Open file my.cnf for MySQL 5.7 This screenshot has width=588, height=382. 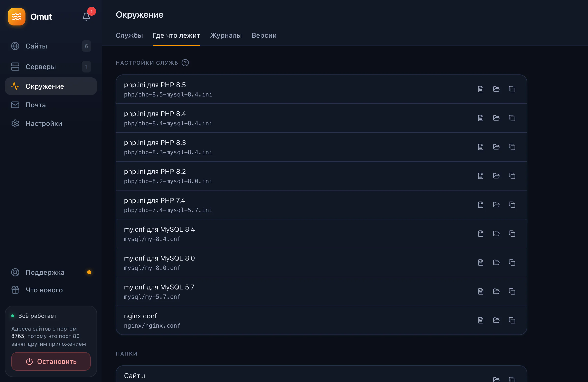(x=480, y=291)
